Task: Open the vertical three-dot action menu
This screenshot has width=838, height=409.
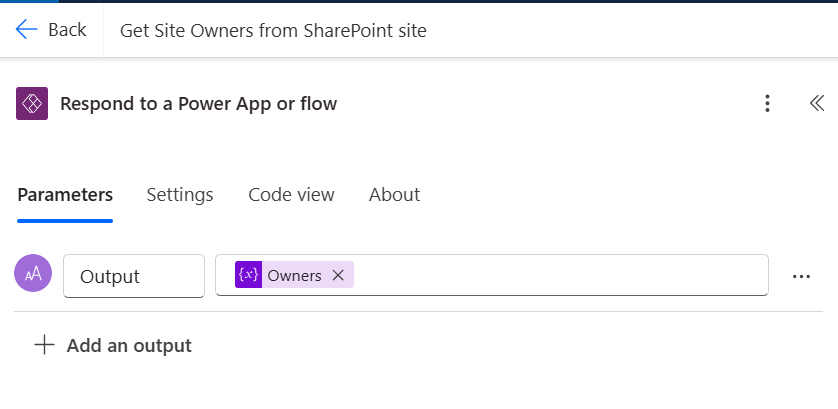Action: (x=767, y=104)
